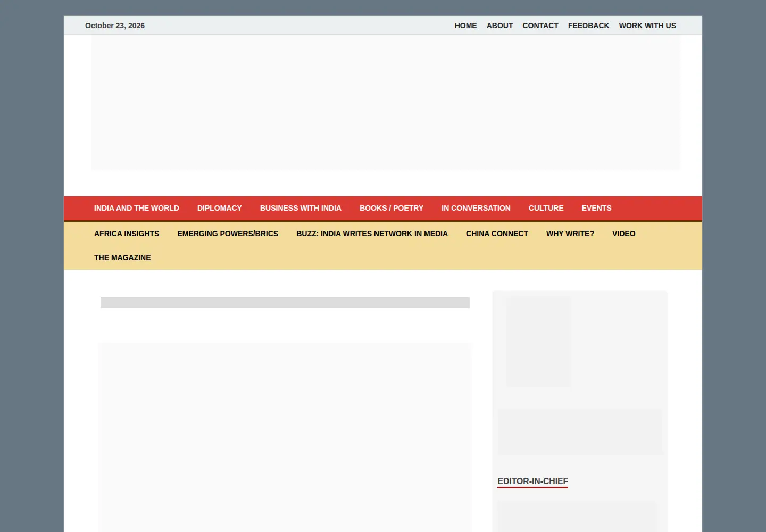Go to EMERGING POWERS/BRICS
766x532 pixels.
pyautogui.click(x=228, y=234)
